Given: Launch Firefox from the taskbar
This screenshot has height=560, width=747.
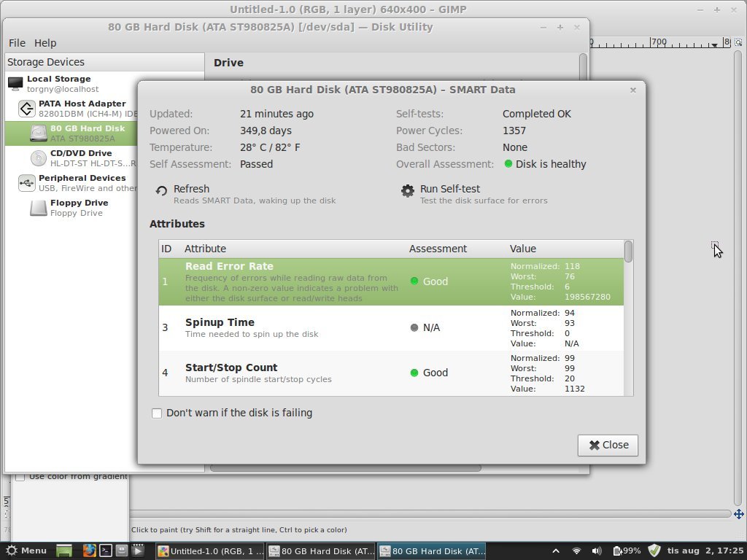Looking at the screenshot, I should point(89,551).
